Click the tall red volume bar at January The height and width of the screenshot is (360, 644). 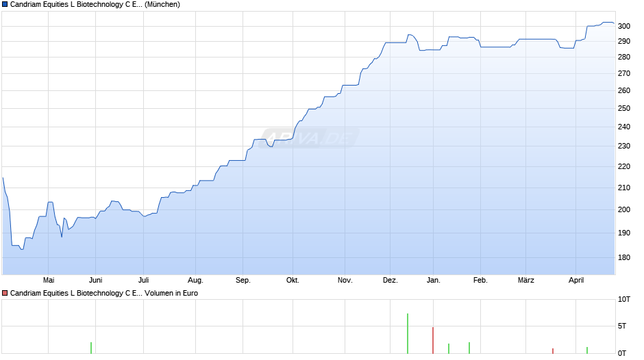(433, 340)
